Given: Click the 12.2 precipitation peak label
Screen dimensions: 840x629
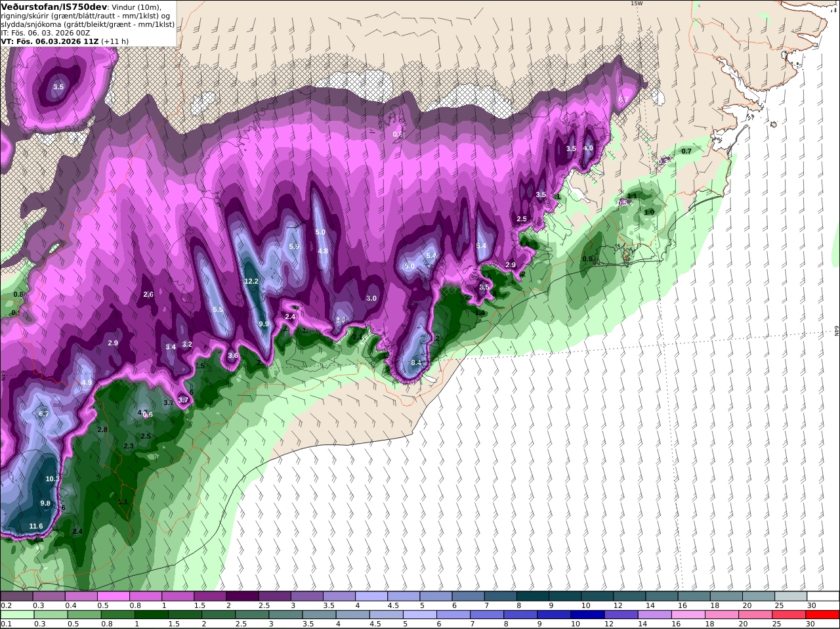Looking at the screenshot, I should click(x=251, y=281).
